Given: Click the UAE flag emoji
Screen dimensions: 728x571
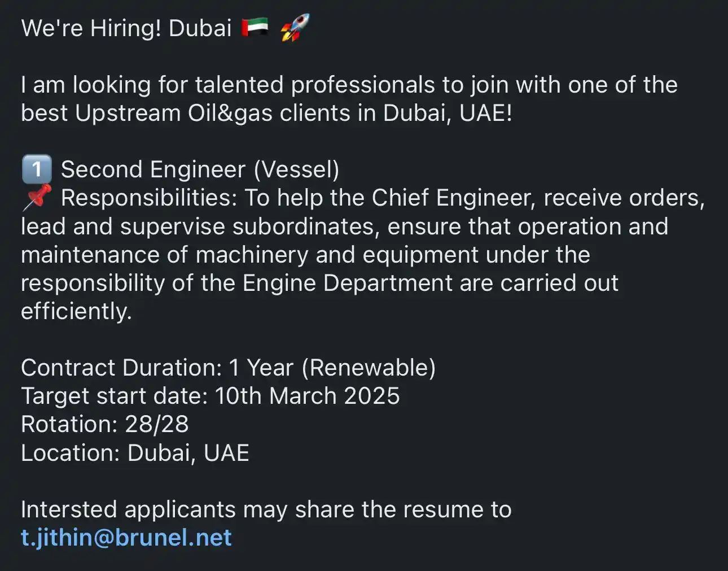Looking at the screenshot, I should (x=255, y=27).
